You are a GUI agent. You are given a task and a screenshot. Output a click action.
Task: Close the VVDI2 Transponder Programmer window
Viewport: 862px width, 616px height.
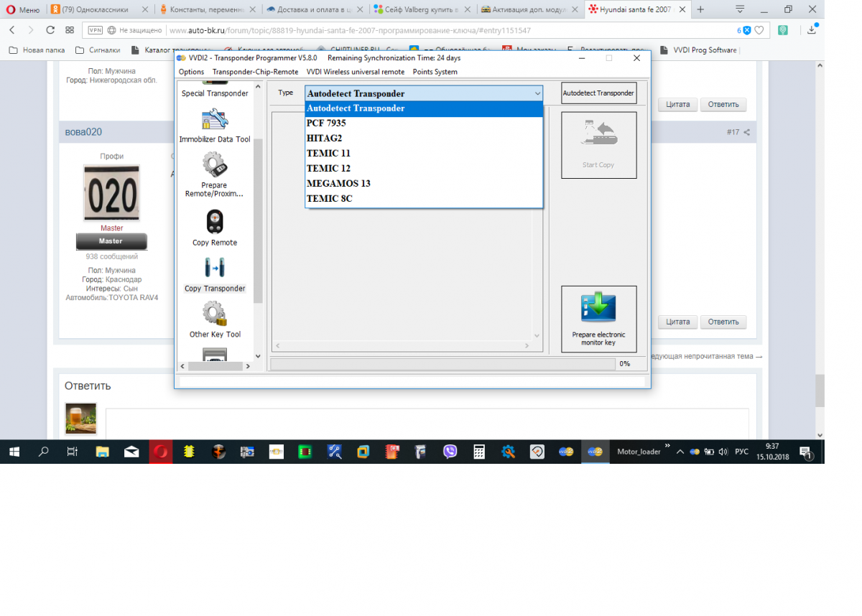click(x=636, y=58)
